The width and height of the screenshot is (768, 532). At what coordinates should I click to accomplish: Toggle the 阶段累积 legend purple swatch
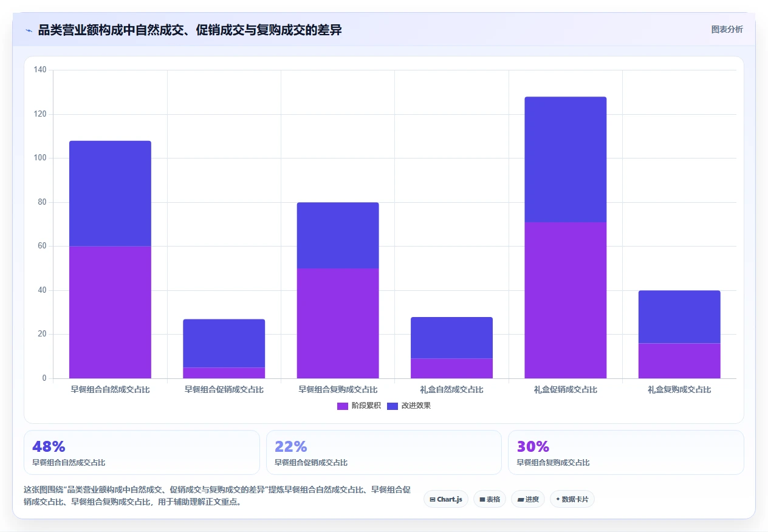[x=343, y=406]
